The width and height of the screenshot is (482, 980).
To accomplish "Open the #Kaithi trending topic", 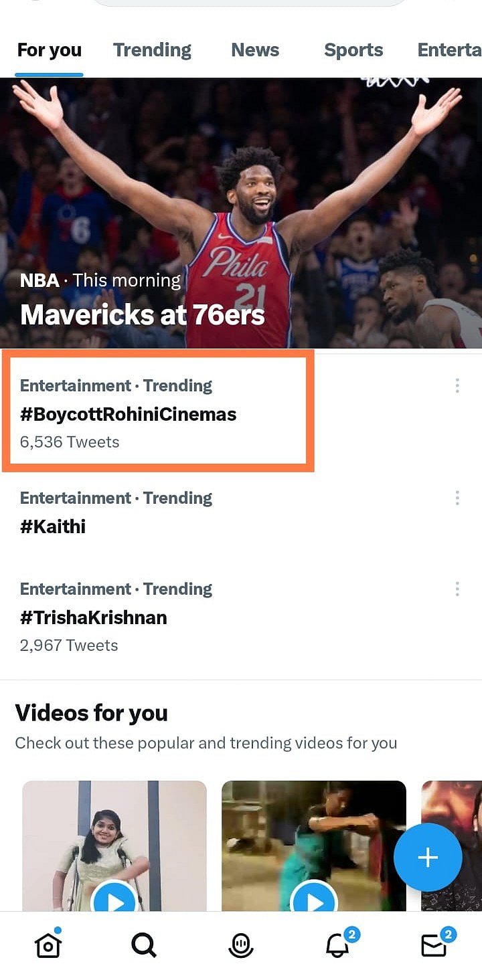I will tap(53, 526).
